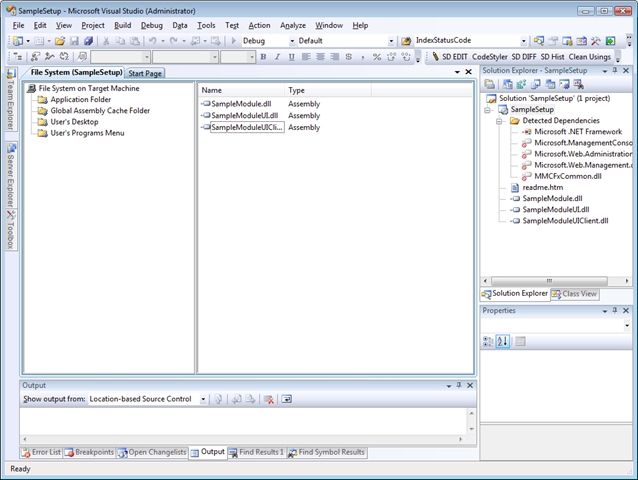Open the Properties object selector dropdown
Screen dimensions: 638x480
[x=627, y=325]
